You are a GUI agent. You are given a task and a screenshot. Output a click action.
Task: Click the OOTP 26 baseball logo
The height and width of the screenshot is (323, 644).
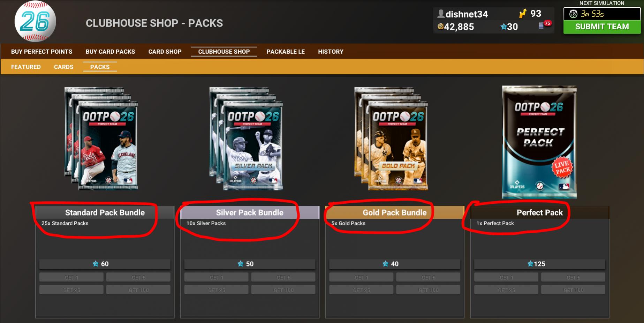click(x=35, y=21)
